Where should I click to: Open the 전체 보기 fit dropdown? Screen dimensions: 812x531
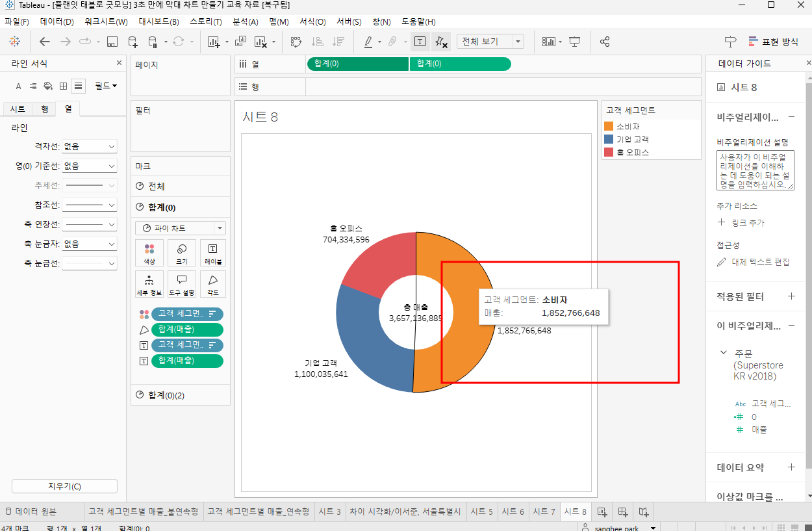coord(490,42)
